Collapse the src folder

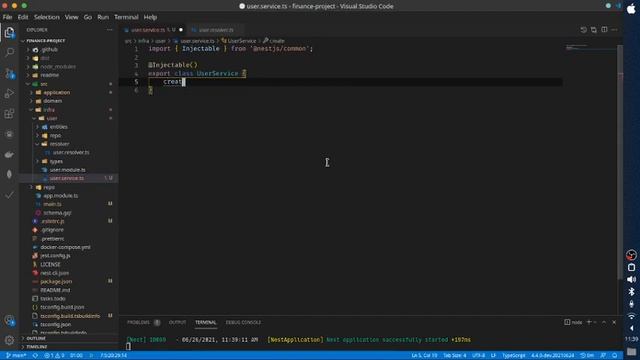pyautogui.click(x=44, y=84)
